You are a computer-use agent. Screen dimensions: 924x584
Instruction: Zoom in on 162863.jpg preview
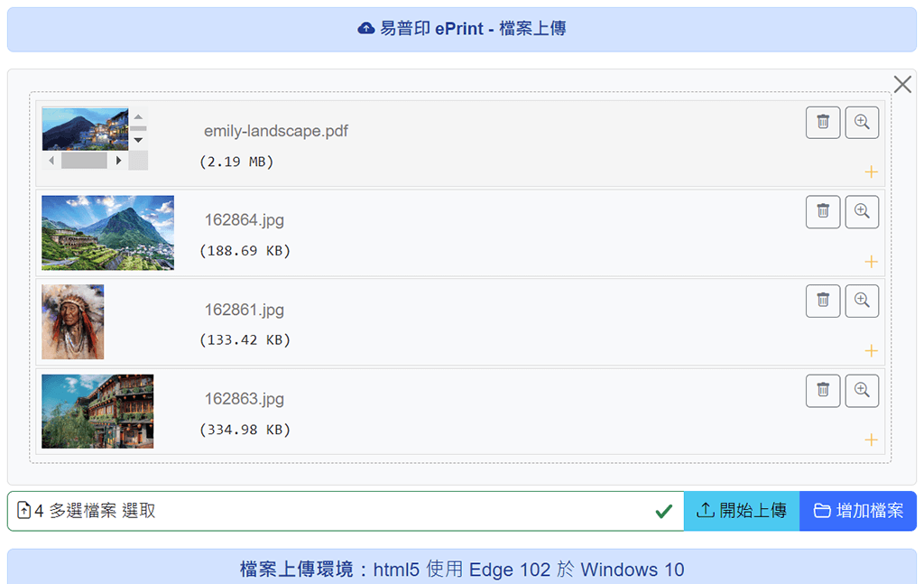tap(862, 390)
